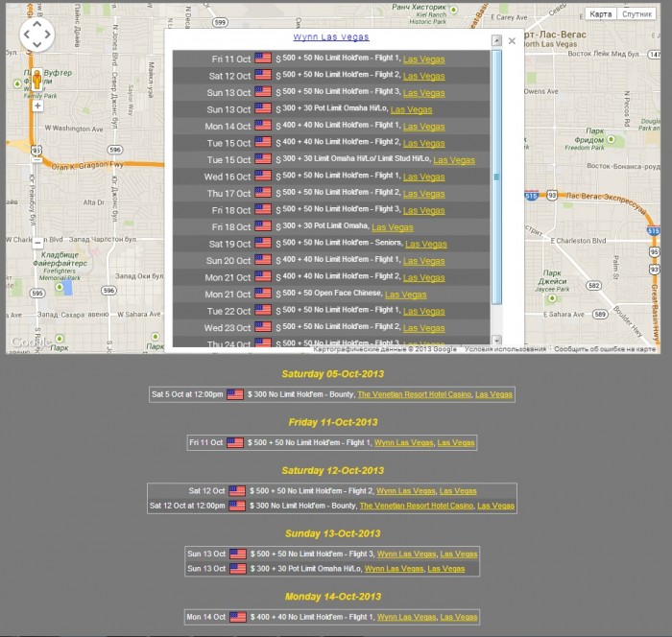Image resolution: width=672 pixels, height=637 pixels.
Task: Click the flag in Wed 16 Oct popup row
Action: tap(263, 176)
